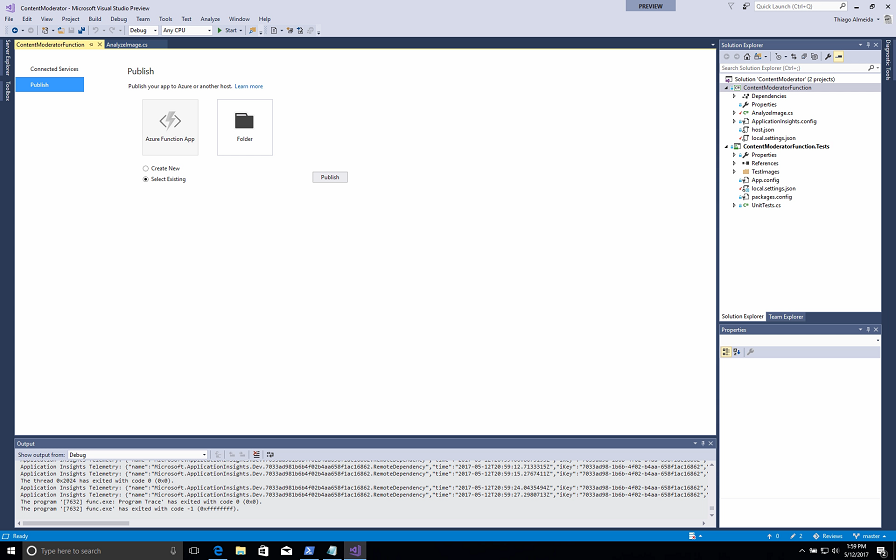Select host.json in Solution Explorer
This screenshot has width=896, height=560.
762,130
